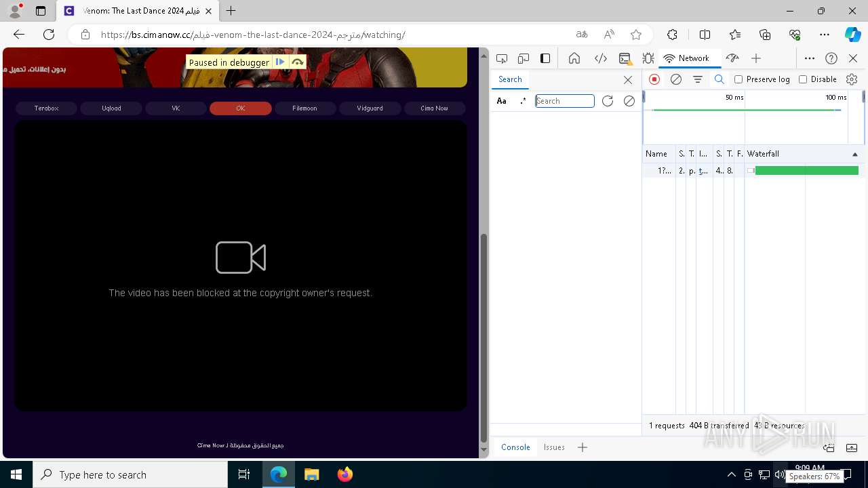Toggle device emulation icon in DevTools
The image size is (868, 488).
[524, 58]
